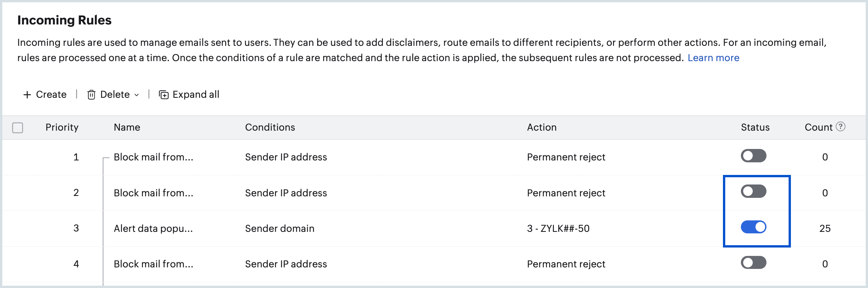Click the 3 - ZYLK##-50 action cell
Screen dimensions: 868x288
(x=558, y=228)
